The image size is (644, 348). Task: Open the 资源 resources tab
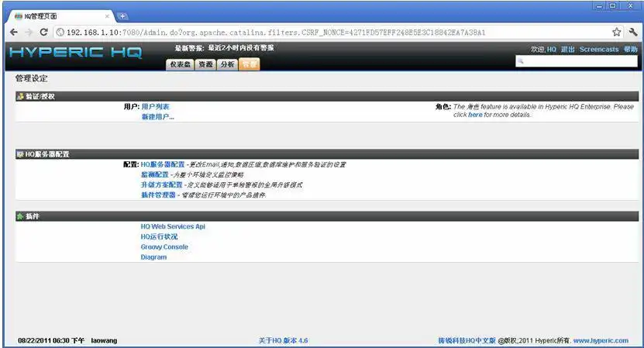205,64
